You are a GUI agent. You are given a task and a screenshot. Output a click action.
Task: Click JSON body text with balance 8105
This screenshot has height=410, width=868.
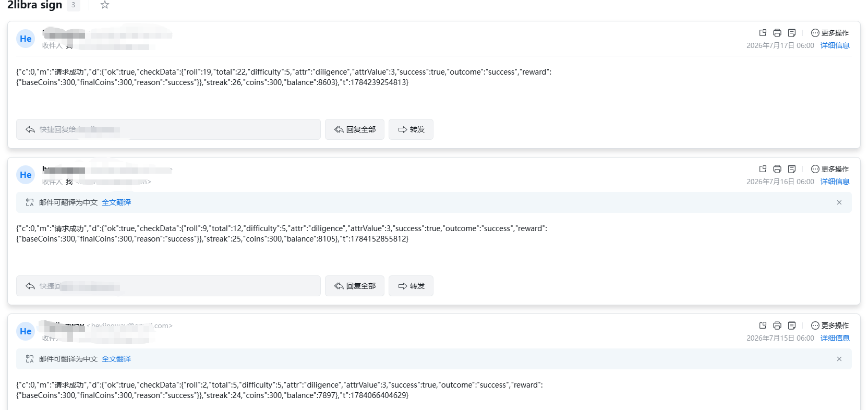[x=282, y=234]
